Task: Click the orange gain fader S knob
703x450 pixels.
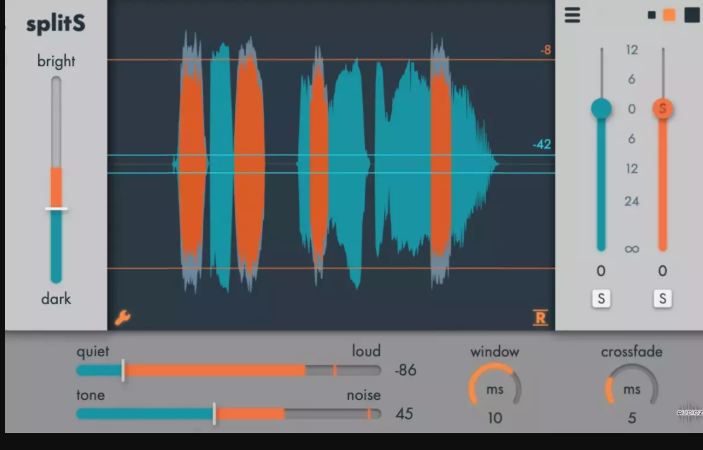Action: click(662, 108)
